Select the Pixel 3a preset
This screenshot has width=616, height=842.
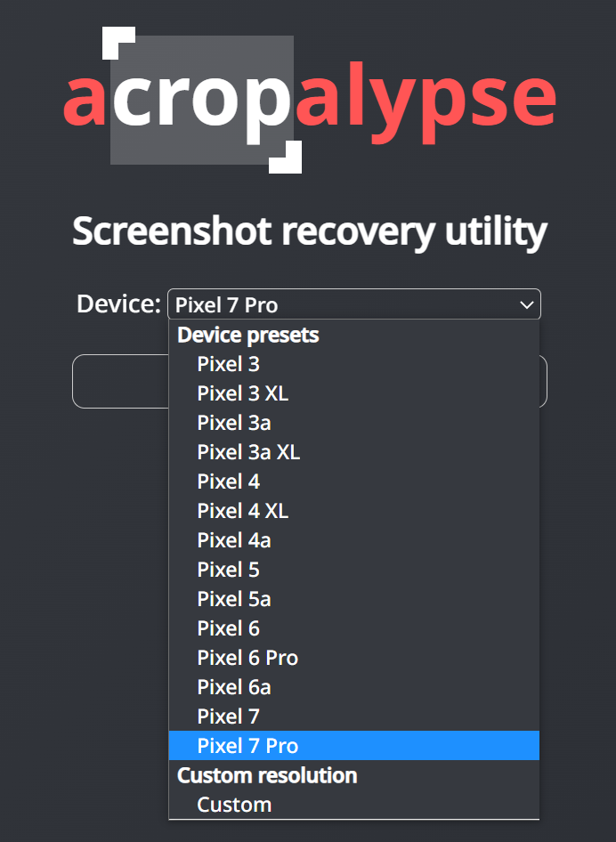[x=234, y=423]
